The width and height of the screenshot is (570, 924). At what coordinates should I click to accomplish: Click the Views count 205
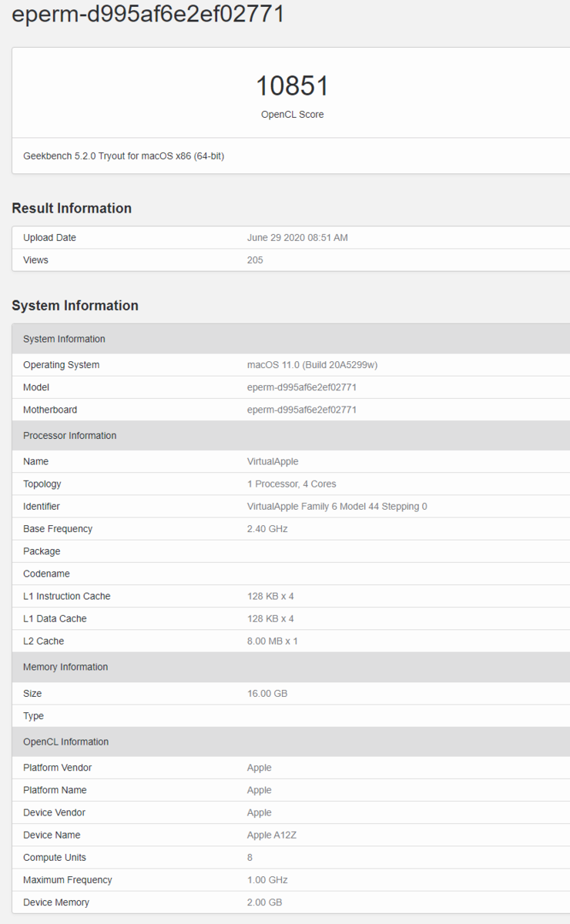tap(255, 260)
